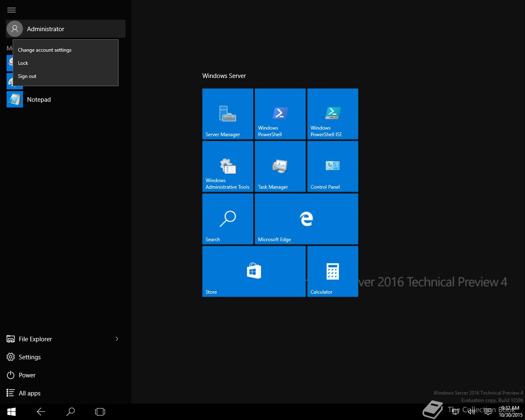Launch the Task Manager tile
Viewport: 525px width, 420px height.
[x=280, y=167]
